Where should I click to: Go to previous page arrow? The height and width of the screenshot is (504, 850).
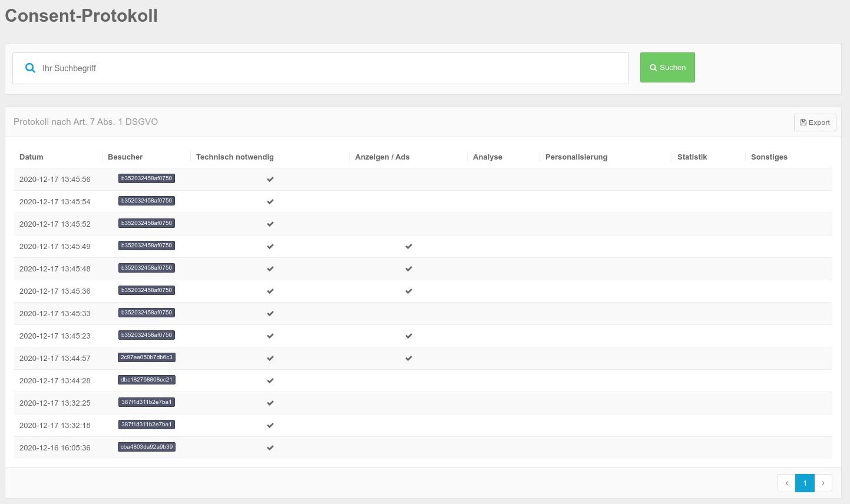coord(786,483)
